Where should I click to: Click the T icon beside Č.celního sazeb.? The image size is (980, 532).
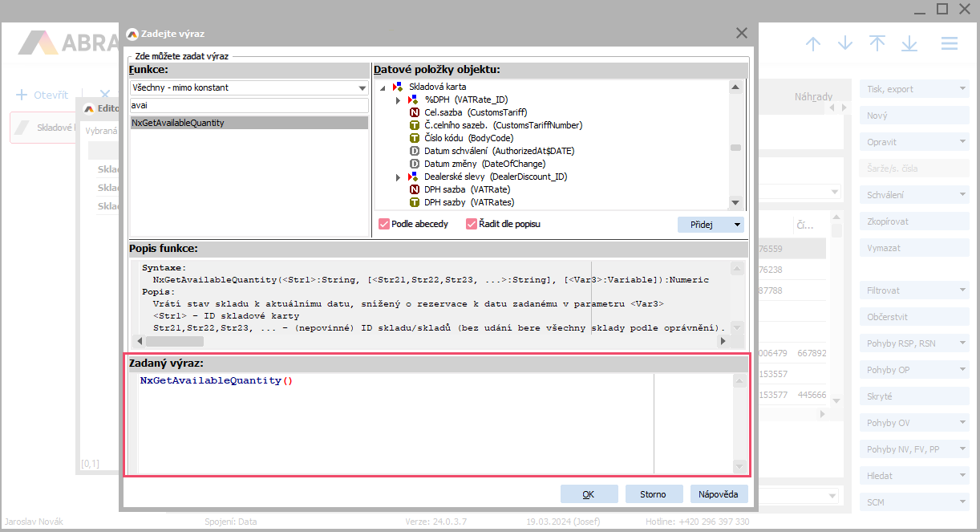coord(415,125)
